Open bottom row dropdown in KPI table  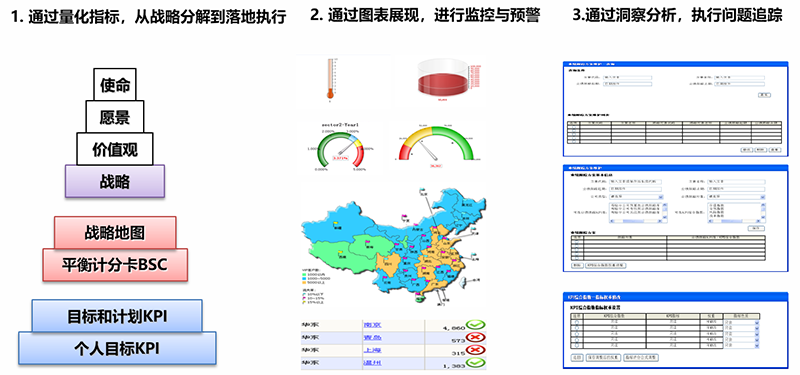pos(757,346)
